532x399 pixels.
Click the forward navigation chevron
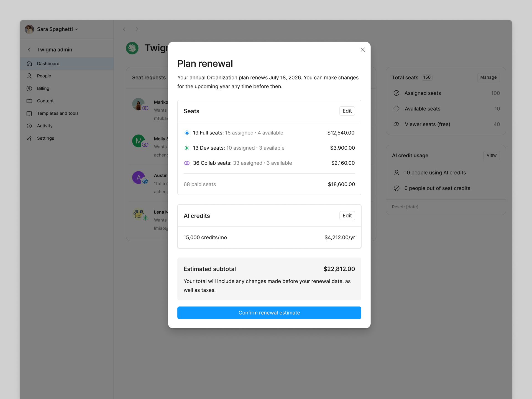[x=137, y=29]
